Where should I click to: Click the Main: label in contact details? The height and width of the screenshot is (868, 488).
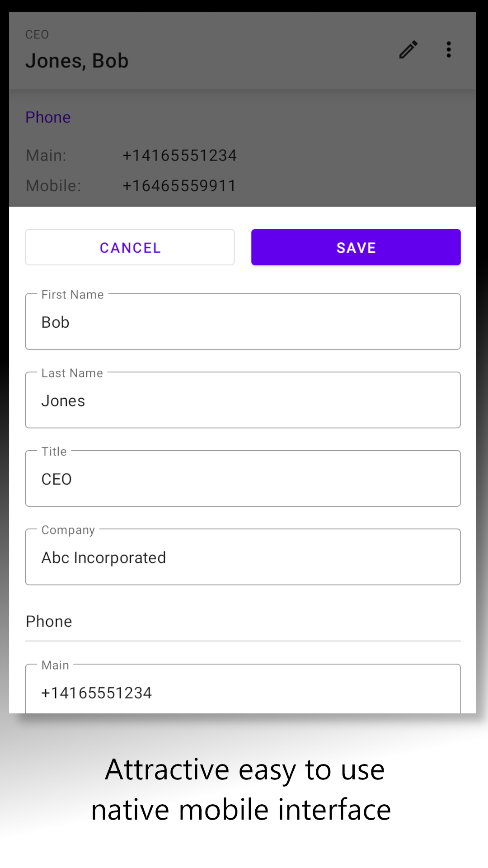click(x=46, y=156)
